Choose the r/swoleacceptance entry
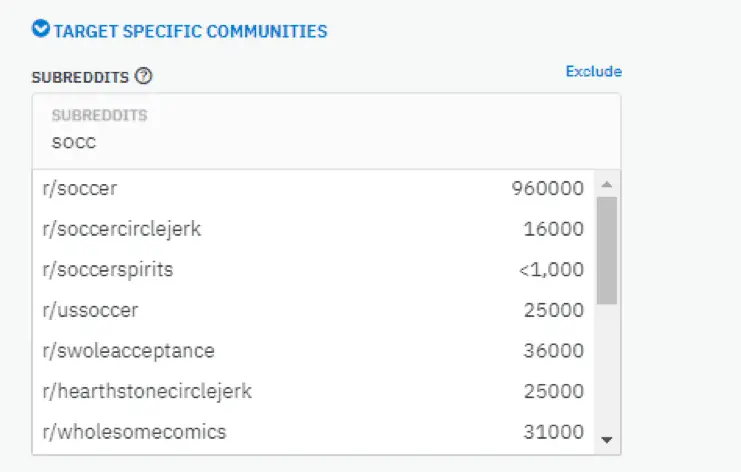 coord(313,351)
